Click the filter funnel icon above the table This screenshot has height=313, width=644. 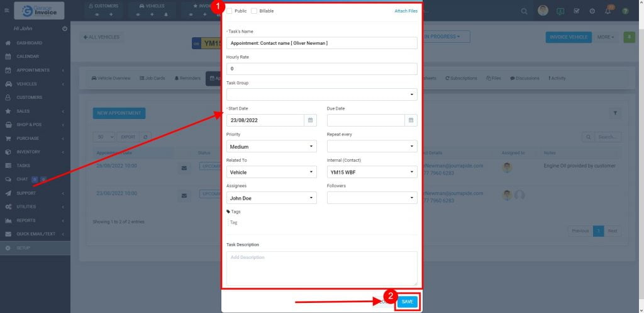point(615,113)
